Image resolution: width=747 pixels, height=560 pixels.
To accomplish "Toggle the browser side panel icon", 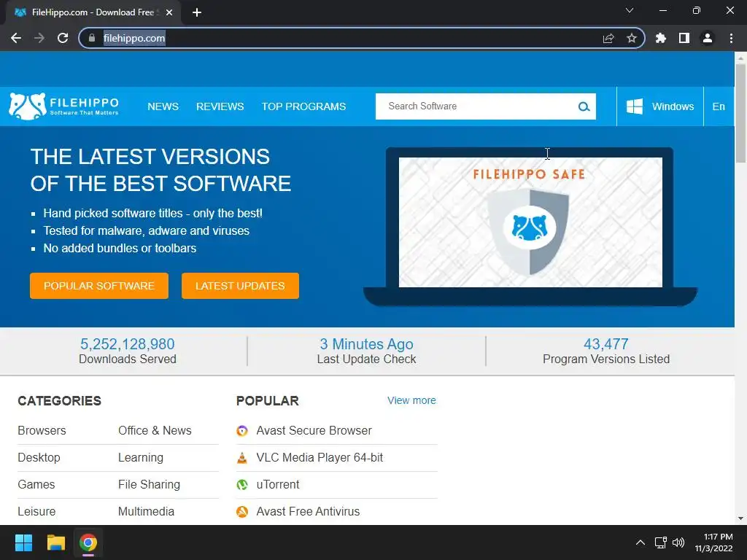I will [x=684, y=38].
